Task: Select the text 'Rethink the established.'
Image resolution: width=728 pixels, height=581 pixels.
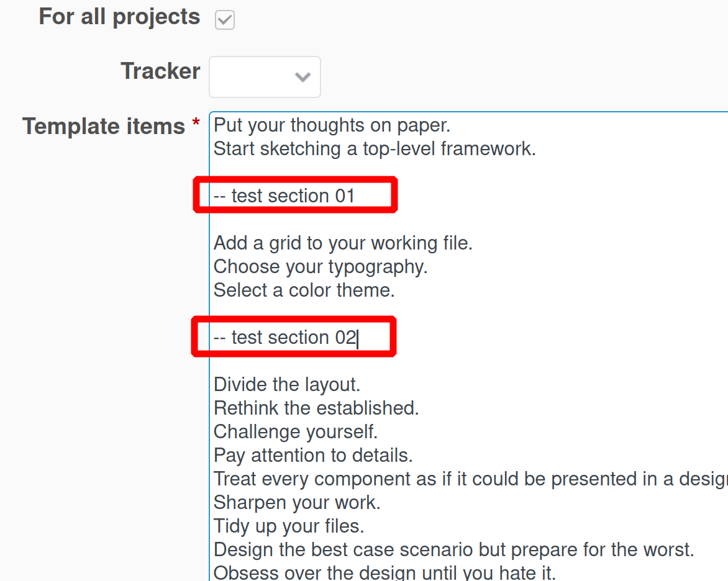Action: point(315,408)
